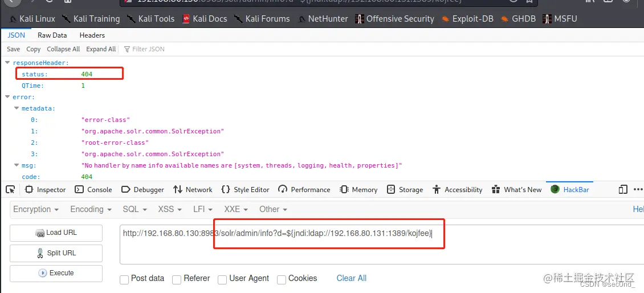This screenshot has width=644, height=293.
Task: Enable the User Agent checkbox
Action: pos(222,280)
